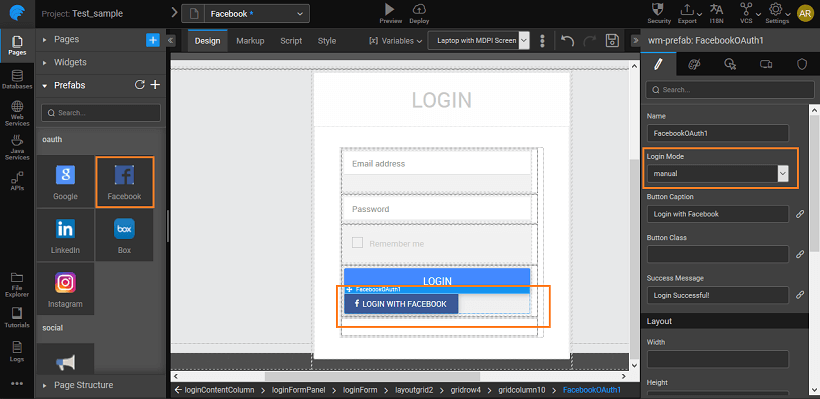Click the Button Caption input field
The image size is (820, 399).
coord(718,214)
